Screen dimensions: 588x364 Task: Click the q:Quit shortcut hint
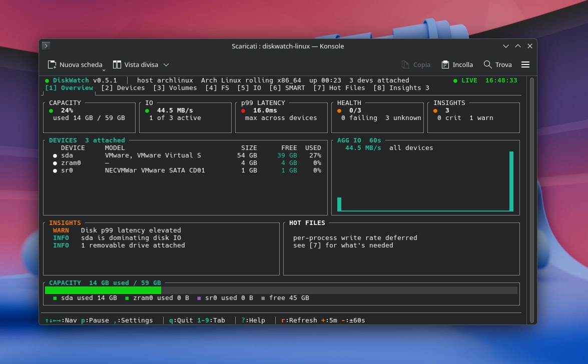(x=181, y=320)
